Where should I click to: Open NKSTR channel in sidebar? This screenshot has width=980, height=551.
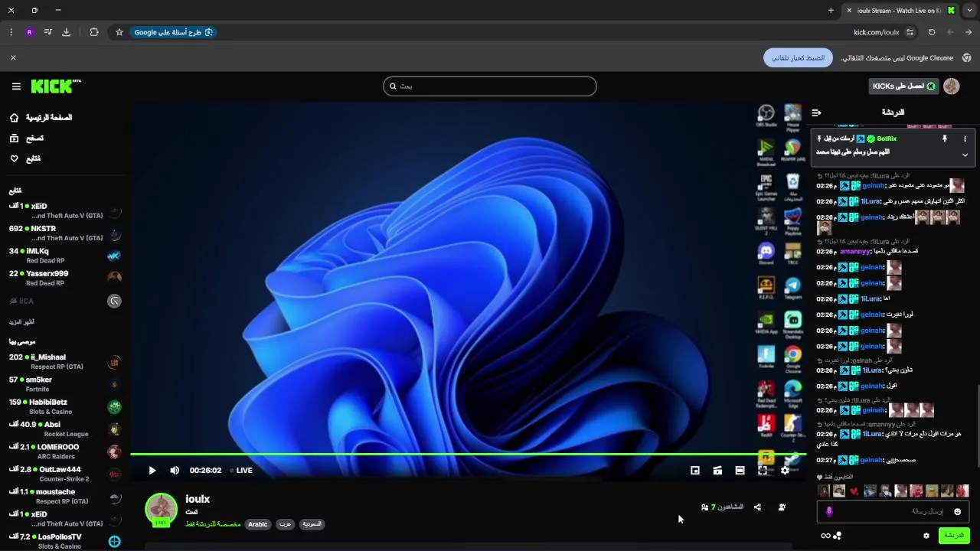(65, 233)
